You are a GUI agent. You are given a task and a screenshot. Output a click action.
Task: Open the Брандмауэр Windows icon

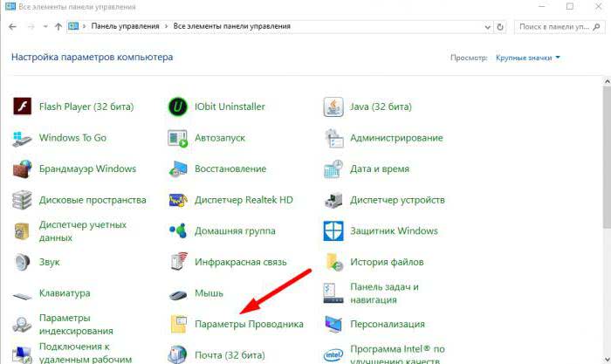(22, 169)
